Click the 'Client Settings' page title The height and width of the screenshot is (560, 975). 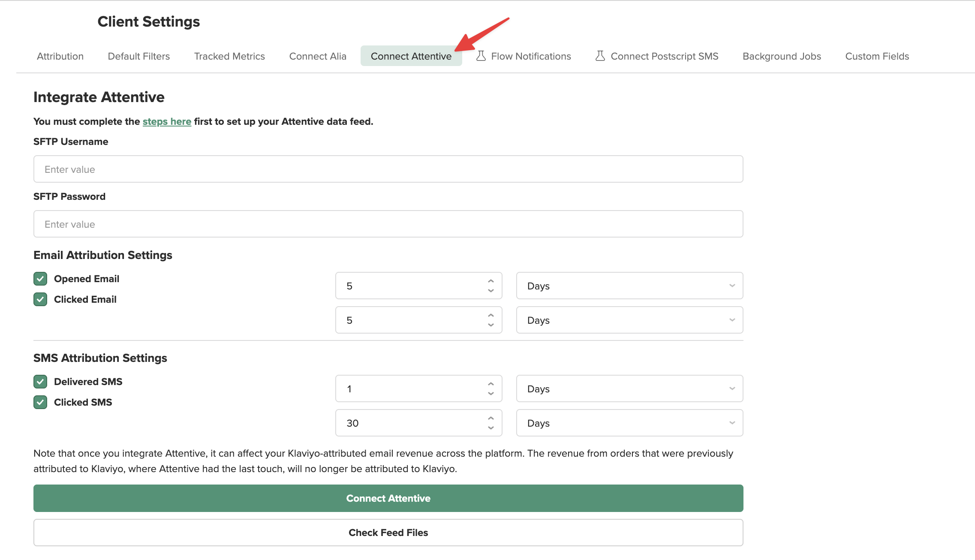click(x=149, y=21)
